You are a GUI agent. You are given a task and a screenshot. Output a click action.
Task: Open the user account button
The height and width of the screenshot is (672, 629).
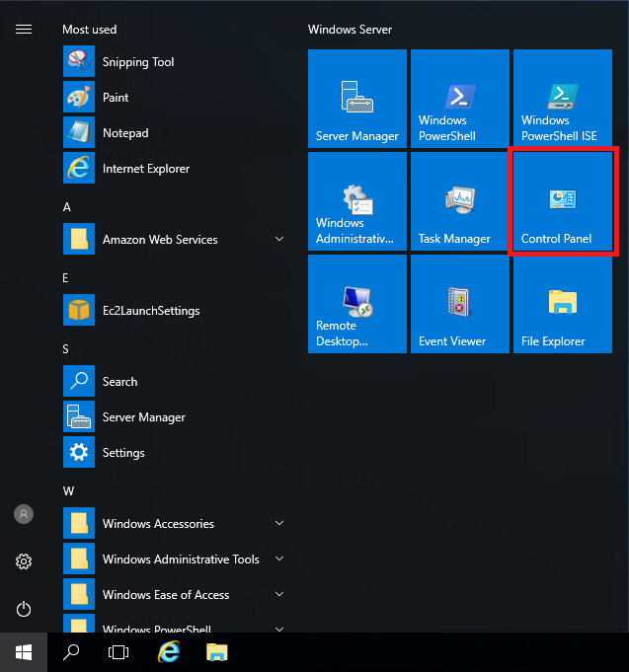24,514
